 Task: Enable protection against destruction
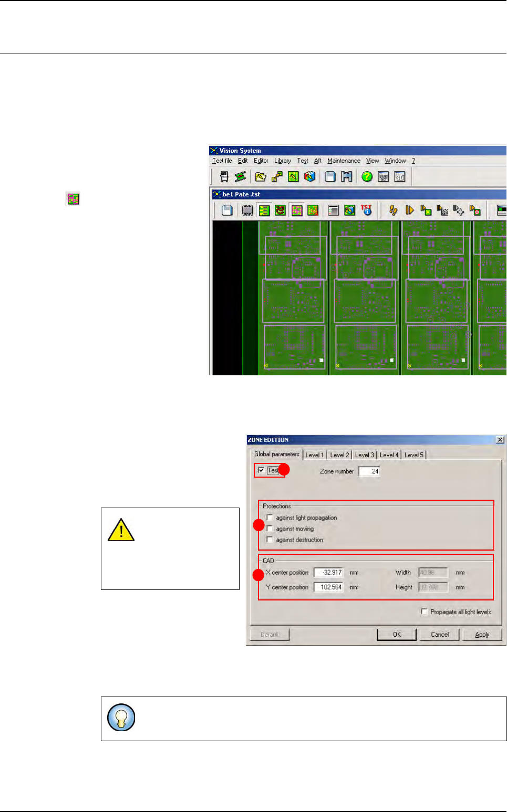270,540
